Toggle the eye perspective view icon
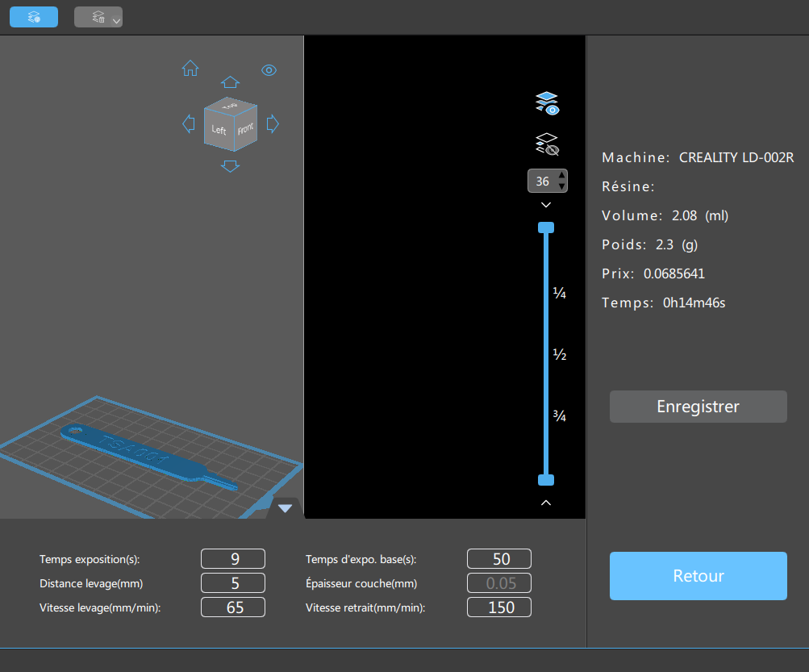 coord(269,70)
